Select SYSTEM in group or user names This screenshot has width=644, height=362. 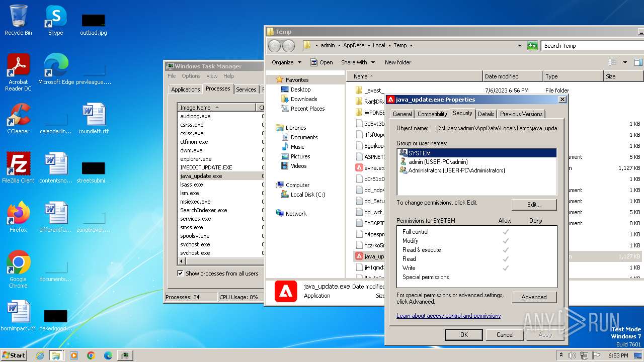477,153
